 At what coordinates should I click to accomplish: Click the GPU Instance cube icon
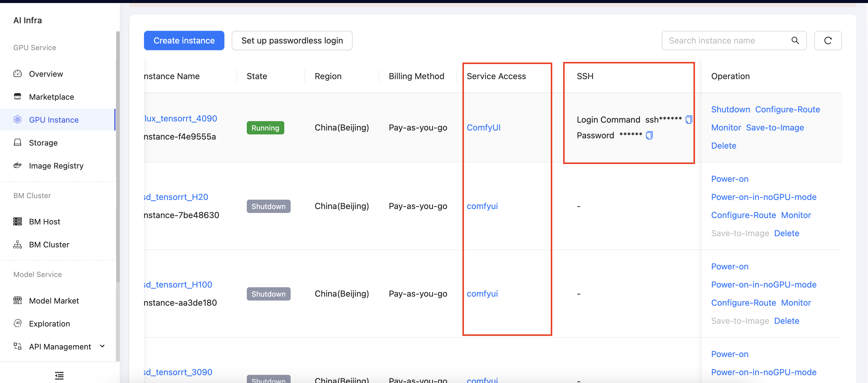tap(18, 120)
